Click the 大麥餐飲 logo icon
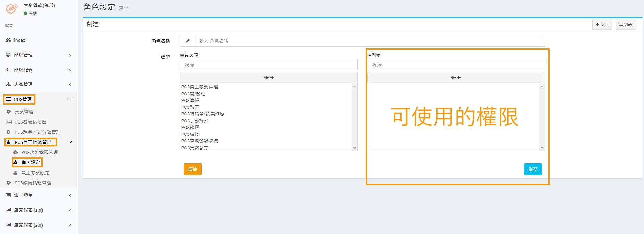The height and width of the screenshot is (234, 644). point(11,9)
